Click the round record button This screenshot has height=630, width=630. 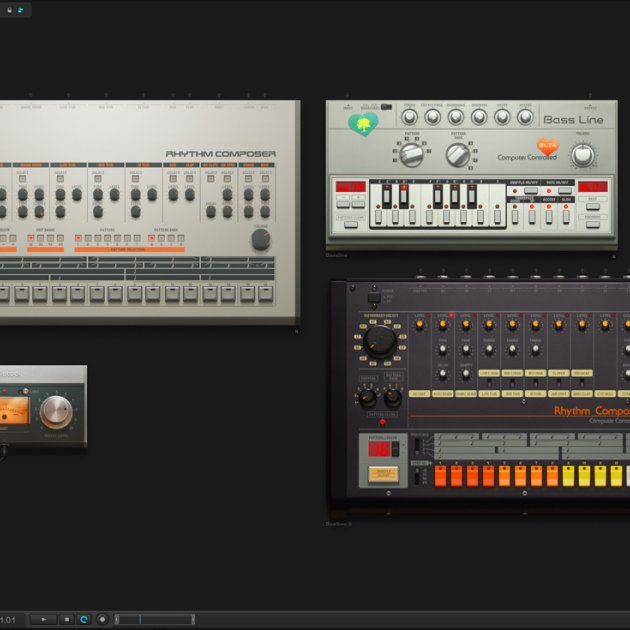[102, 620]
